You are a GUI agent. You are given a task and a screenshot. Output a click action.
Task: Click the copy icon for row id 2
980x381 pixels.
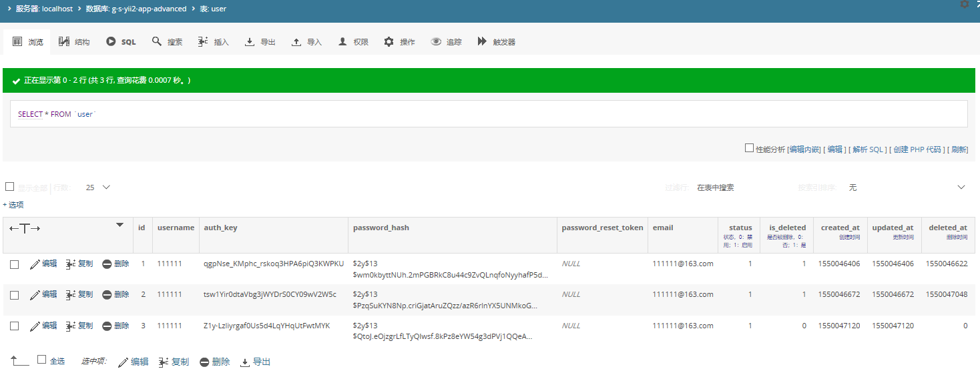(x=71, y=295)
